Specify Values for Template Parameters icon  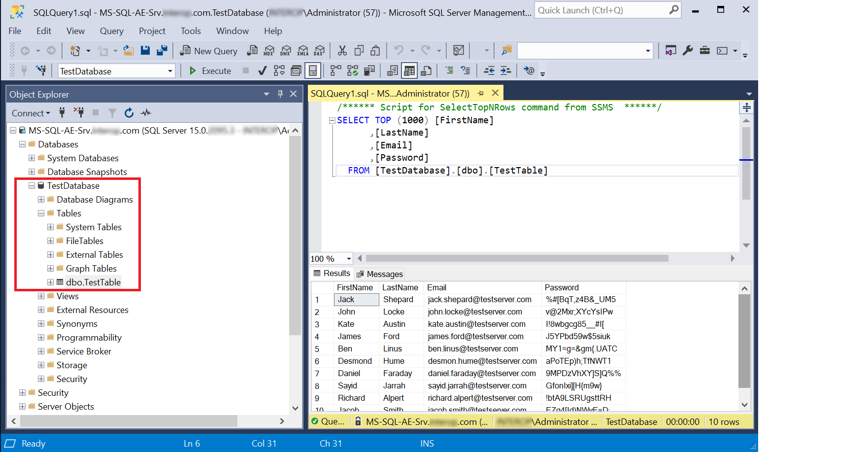(x=529, y=70)
